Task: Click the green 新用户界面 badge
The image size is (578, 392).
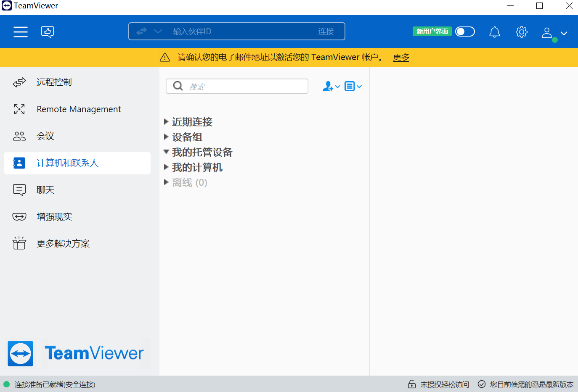Action: point(432,32)
